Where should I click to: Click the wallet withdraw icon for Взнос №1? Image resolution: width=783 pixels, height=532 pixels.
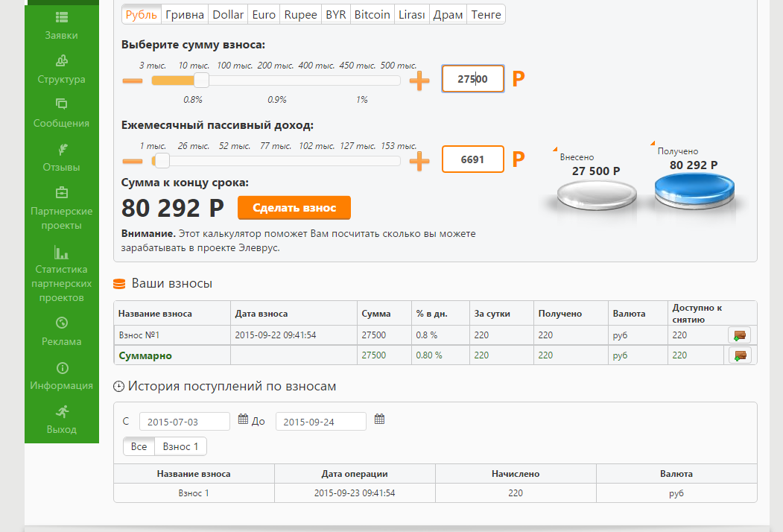[x=740, y=335]
